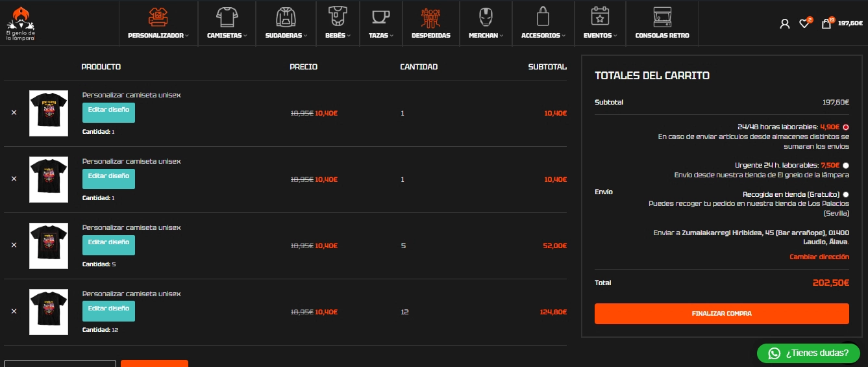Click the Consolas Retro arcade icon
This screenshot has height=367, width=868.
(662, 16)
